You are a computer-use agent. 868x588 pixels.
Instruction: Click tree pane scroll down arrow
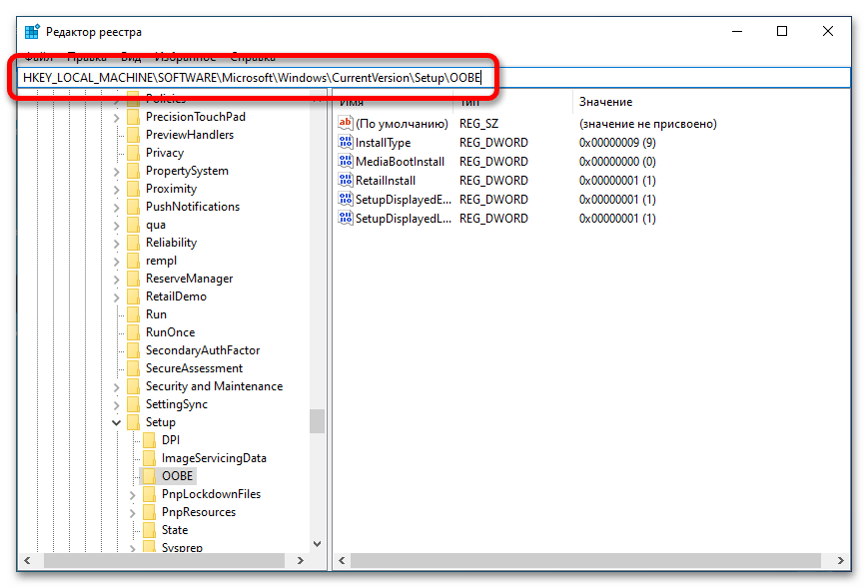pyautogui.click(x=318, y=544)
